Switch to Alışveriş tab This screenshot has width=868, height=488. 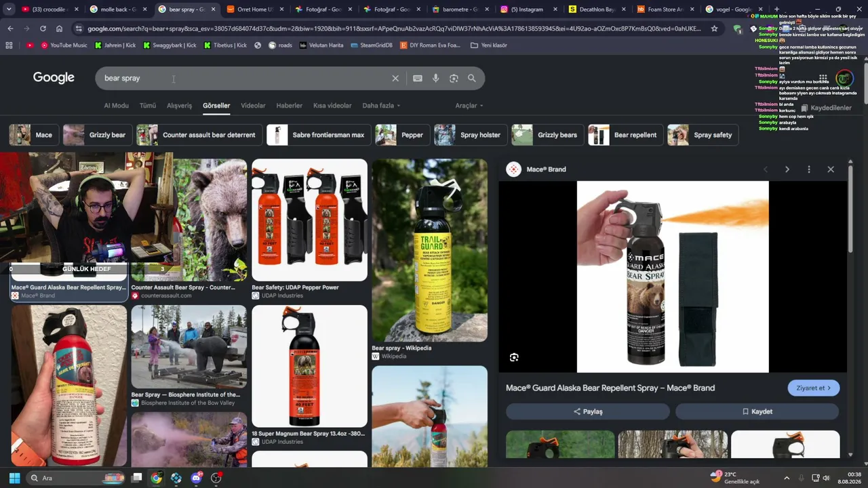click(179, 106)
